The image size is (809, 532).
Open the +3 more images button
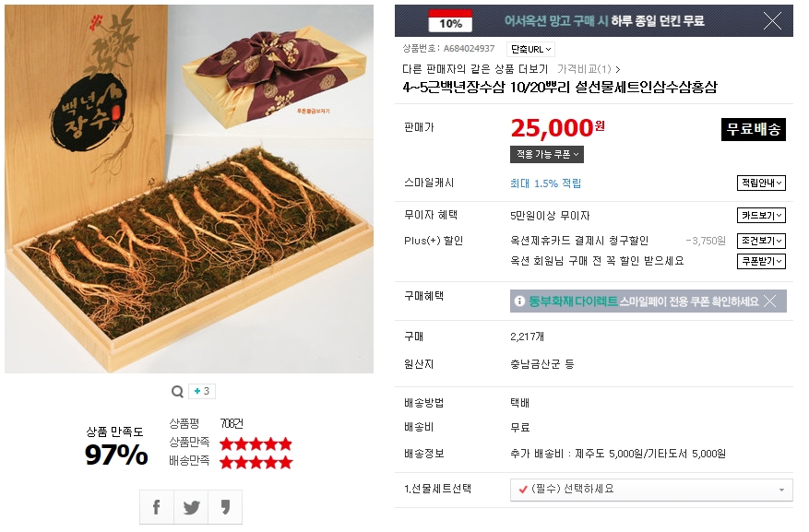[202, 392]
